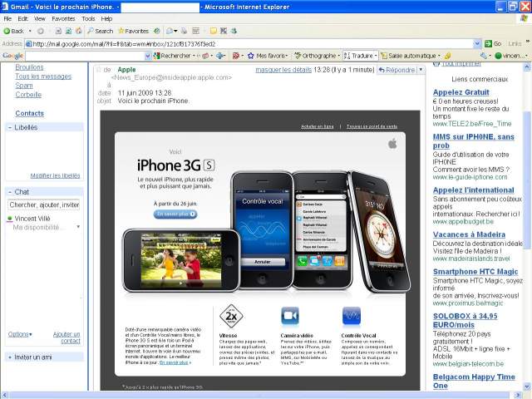Click the star icon next to sender Apple
The width and height of the screenshot is (532, 399).
point(97,70)
